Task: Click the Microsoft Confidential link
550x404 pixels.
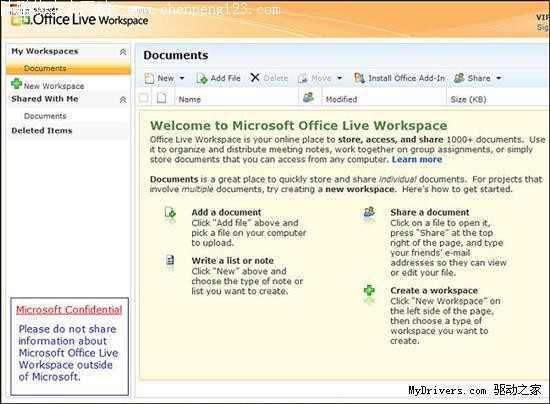Action: 69,310
